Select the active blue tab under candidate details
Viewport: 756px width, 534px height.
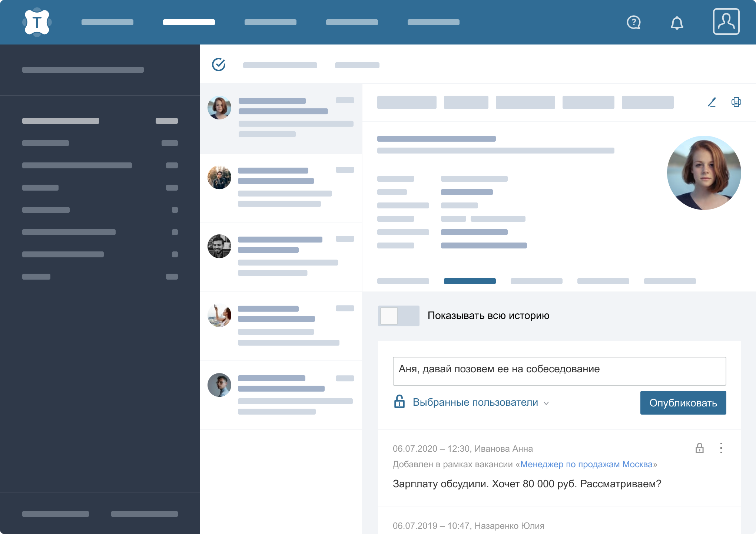point(470,281)
